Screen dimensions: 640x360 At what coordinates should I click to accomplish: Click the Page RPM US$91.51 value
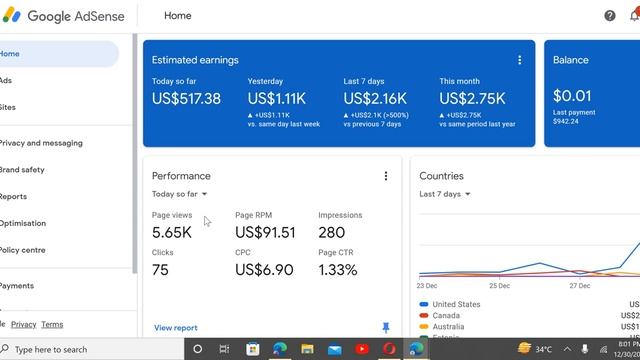point(265,232)
